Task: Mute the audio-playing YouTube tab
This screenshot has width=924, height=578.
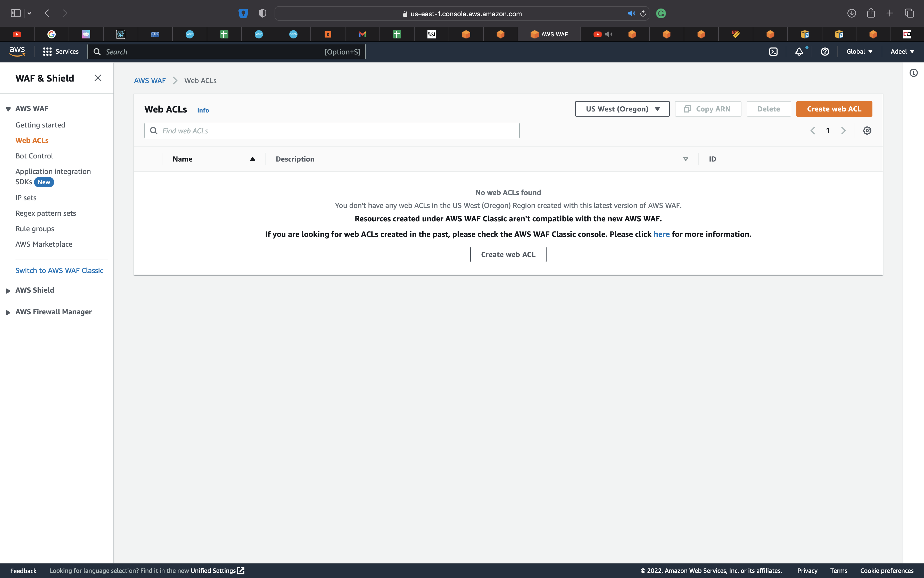Action: (x=609, y=34)
